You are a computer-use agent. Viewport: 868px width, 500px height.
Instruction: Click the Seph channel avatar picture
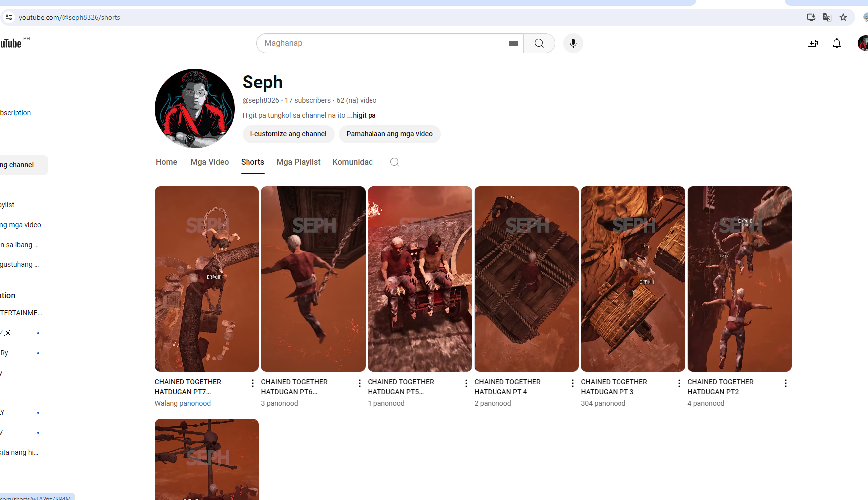point(195,109)
